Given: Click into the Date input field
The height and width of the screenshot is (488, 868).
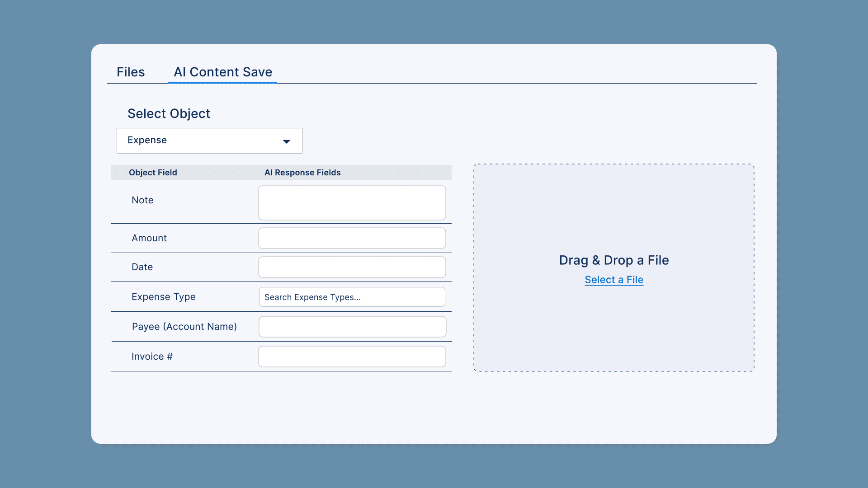Looking at the screenshot, I should [352, 267].
